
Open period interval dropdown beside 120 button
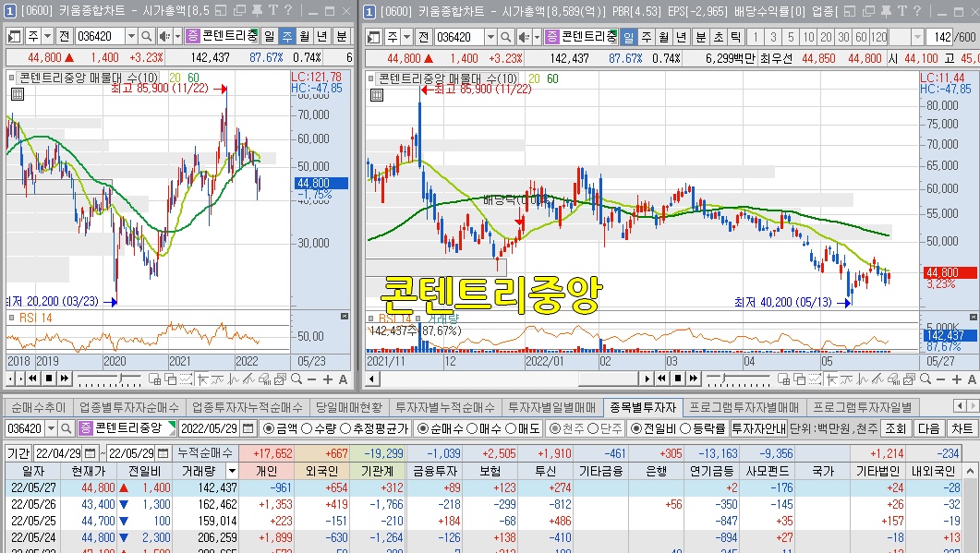(917, 37)
